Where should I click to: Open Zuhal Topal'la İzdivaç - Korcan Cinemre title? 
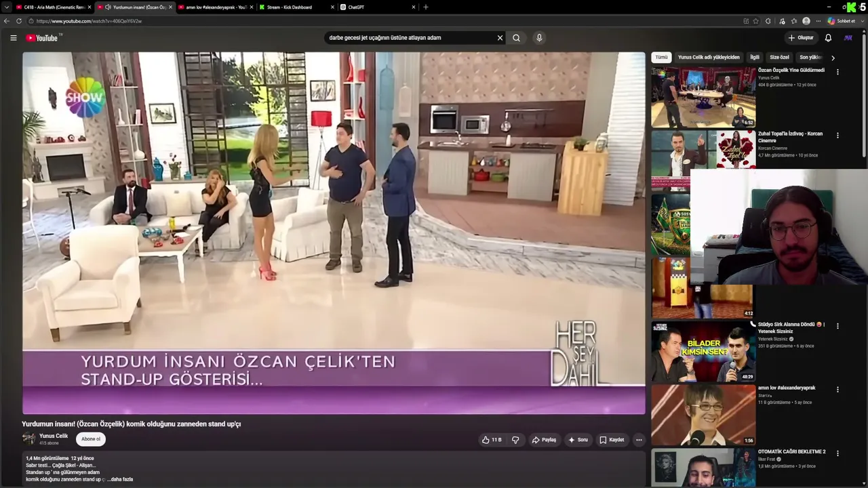(x=790, y=137)
